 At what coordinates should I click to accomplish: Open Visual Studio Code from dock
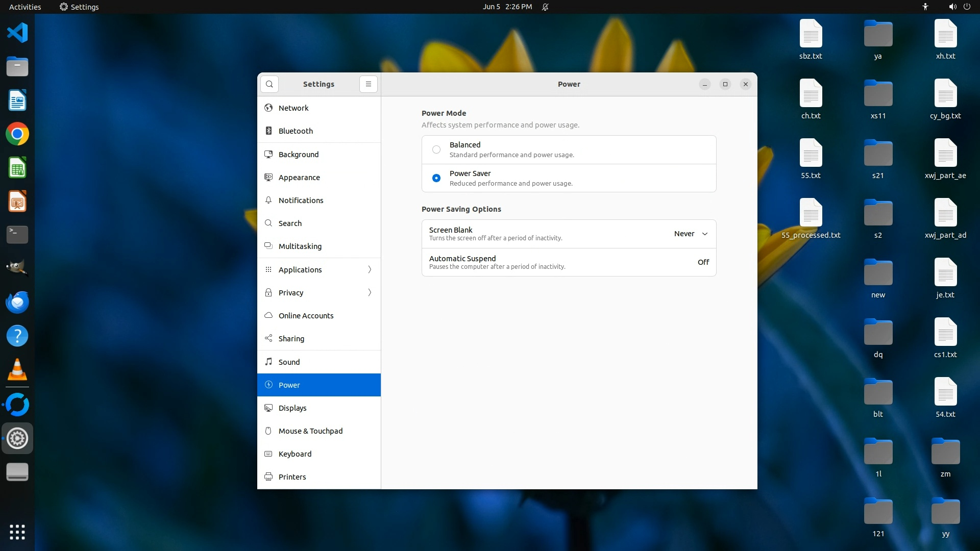pyautogui.click(x=17, y=33)
